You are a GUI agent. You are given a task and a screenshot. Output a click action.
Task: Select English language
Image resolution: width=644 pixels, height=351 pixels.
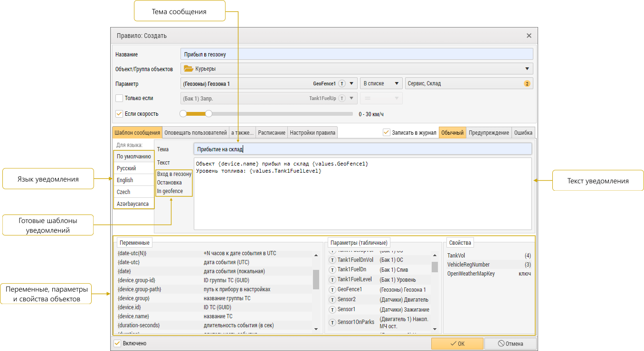click(134, 180)
